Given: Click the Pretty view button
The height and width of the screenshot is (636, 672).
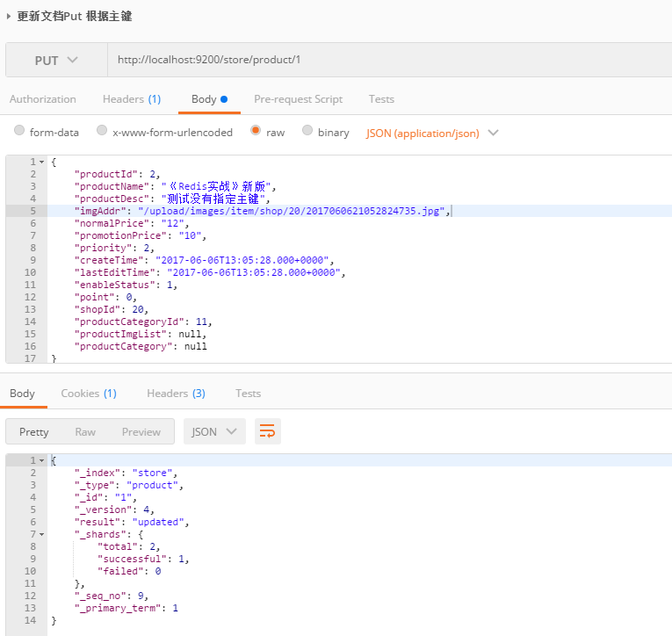Looking at the screenshot, I should point(34,431).
